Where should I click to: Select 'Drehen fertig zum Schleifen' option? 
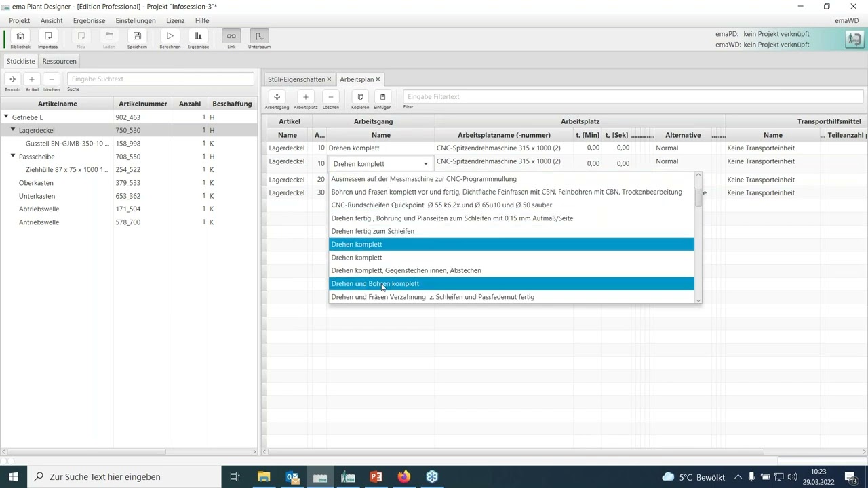click(x=511, y=231)
